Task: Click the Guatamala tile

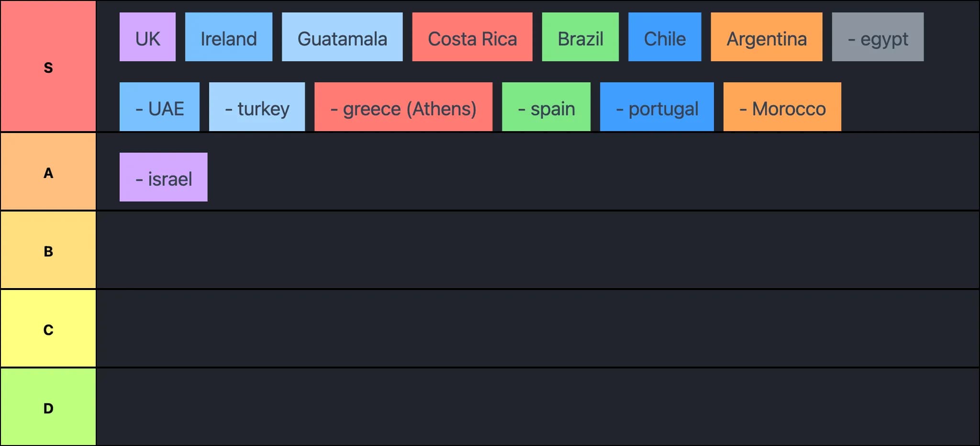Action: [x=342, y=37]
